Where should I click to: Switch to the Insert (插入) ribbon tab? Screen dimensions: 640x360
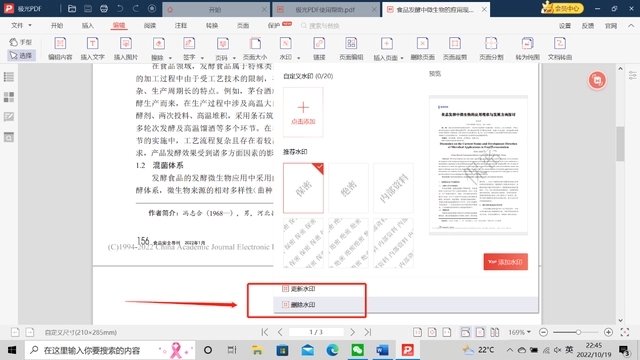pos(88,25)
